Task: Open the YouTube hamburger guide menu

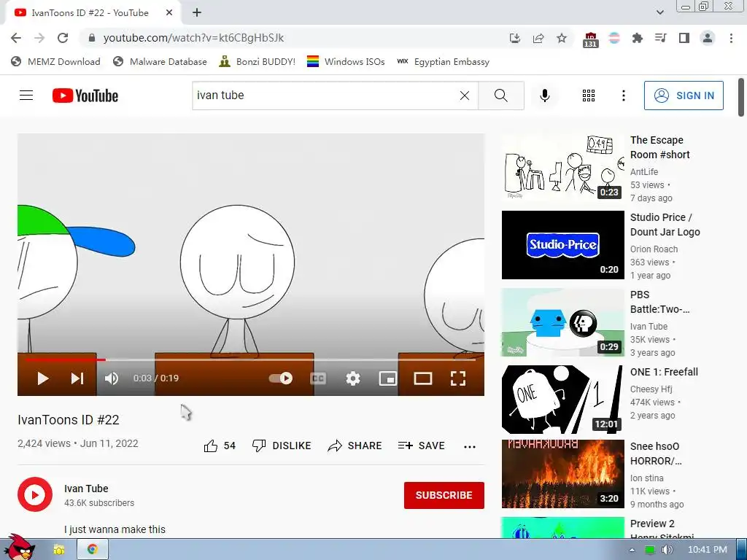Action: [26, 96]
